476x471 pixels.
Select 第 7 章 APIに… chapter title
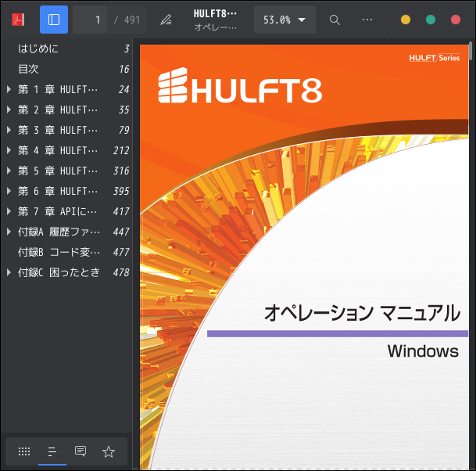(58, 211)
